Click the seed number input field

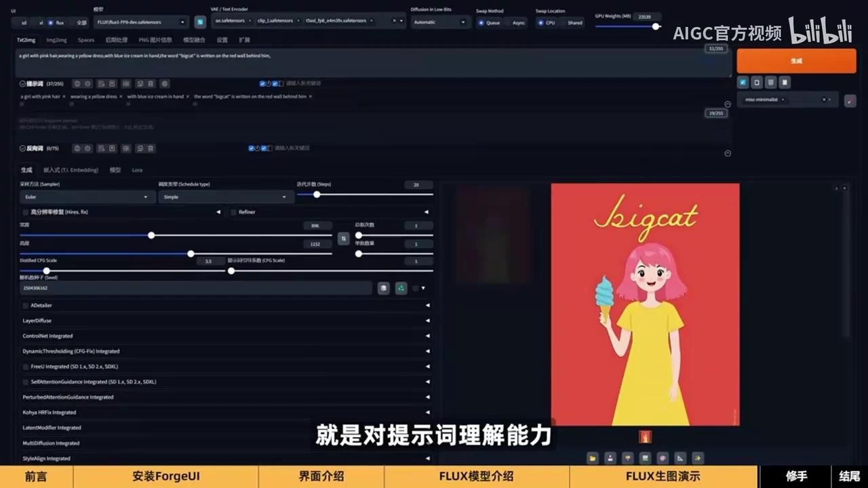pyautogui.click(x=196, y=288)
